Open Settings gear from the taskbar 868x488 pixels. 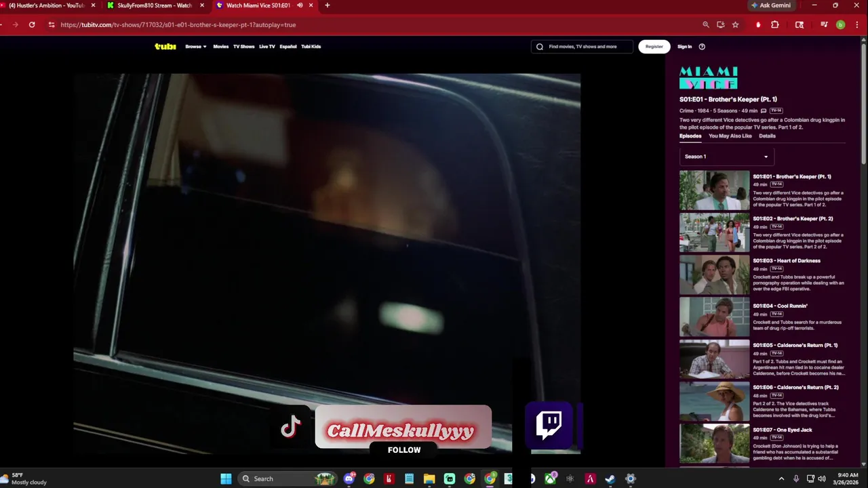click(x=630, y=479)
